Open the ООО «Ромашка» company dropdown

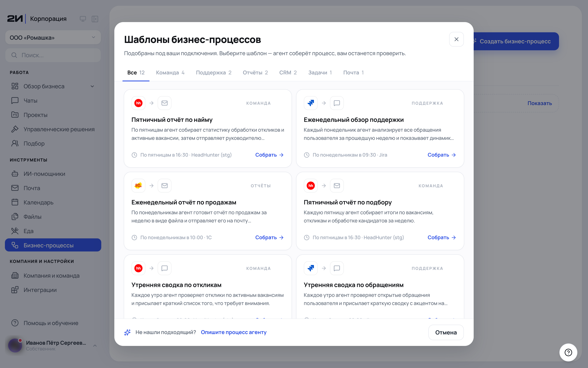(x=53, y=37)
